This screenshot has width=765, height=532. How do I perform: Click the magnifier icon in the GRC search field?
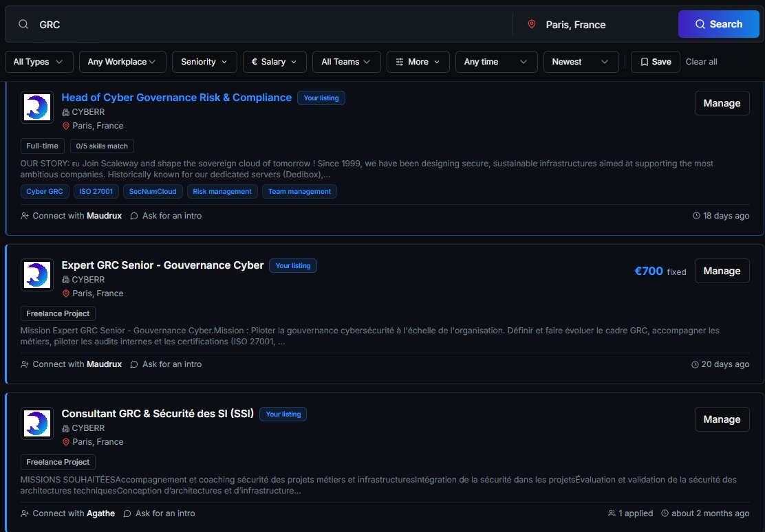click(23, 24)
